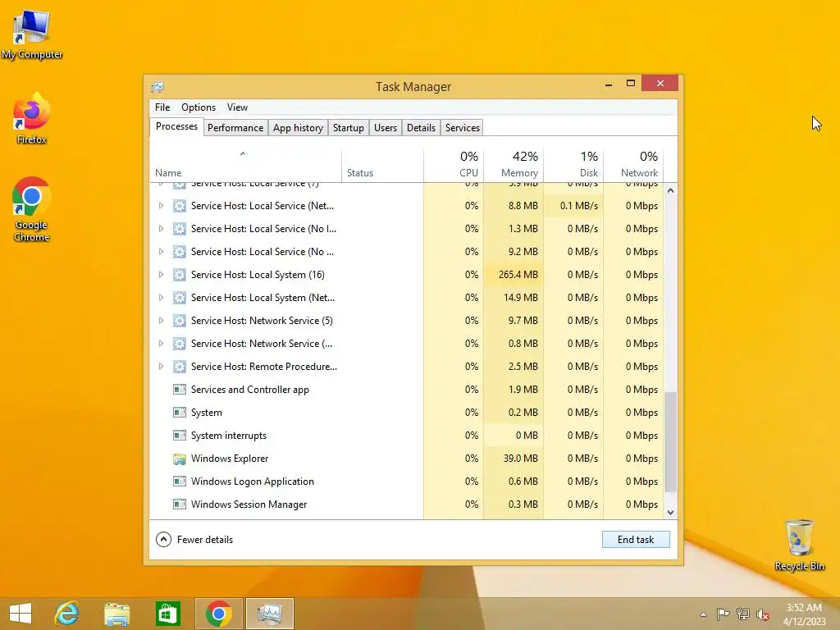Sort by the Network column header
The image size is (840, 630).
[634, 165]
